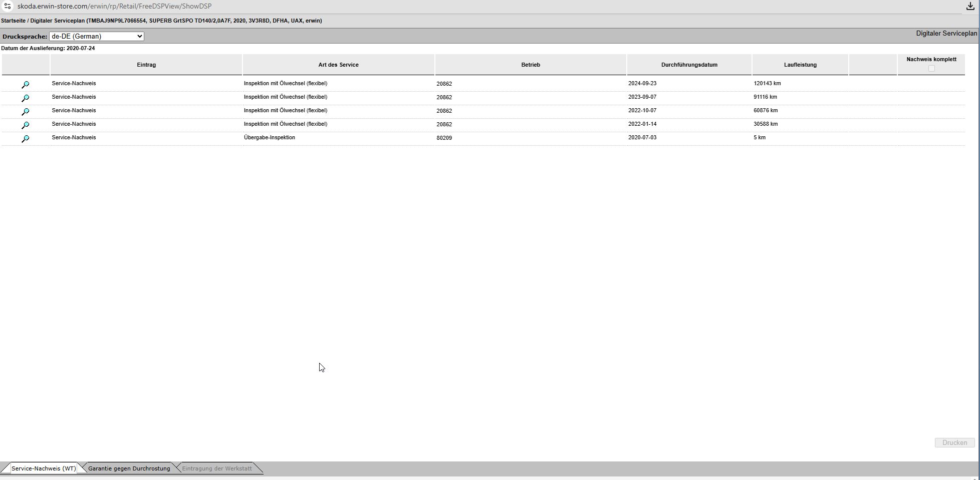
Task: Open details for the 2024-09-23 service entry
Action: pyautogui.click(x=25, y=85)
